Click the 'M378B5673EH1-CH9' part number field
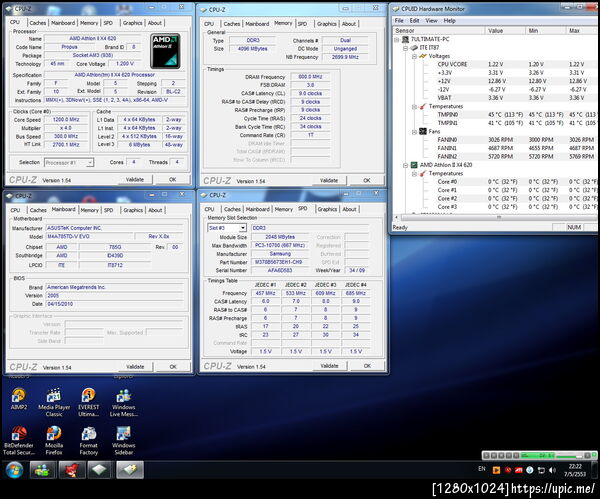This screenshot has width=600, height=499. (280, 262)
